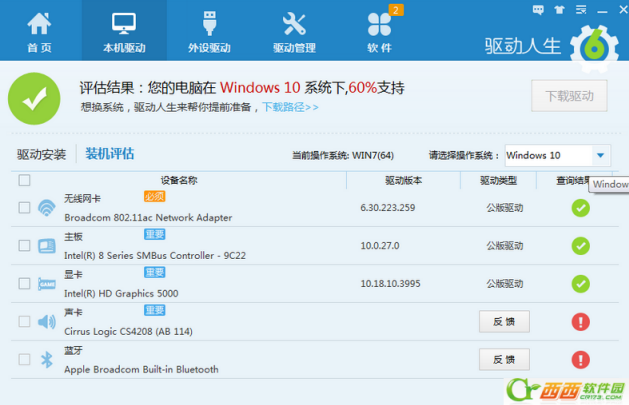Switch to the 装机评估 tab
The height and width of the screenshot is (405, 629).
[x=110, y=154]
